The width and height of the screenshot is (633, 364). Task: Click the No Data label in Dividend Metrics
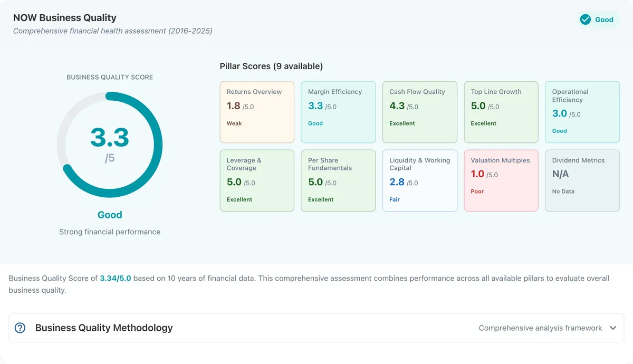[563, 191]
